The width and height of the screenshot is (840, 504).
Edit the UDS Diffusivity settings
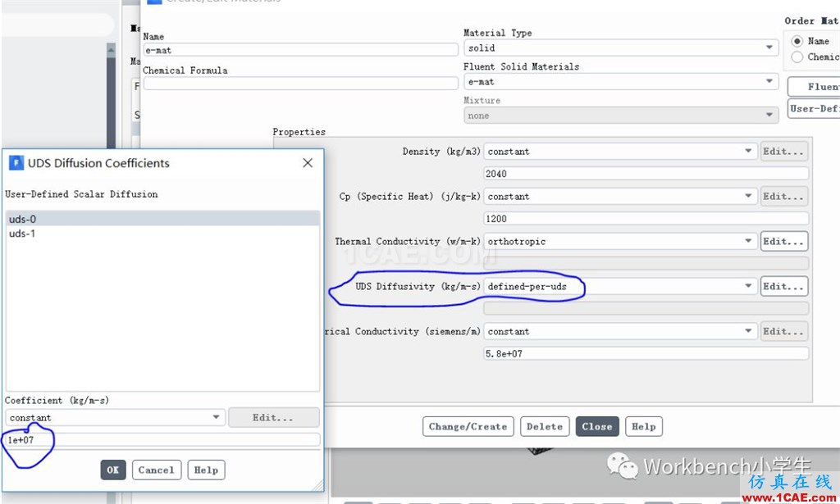(x=784, y=286)
